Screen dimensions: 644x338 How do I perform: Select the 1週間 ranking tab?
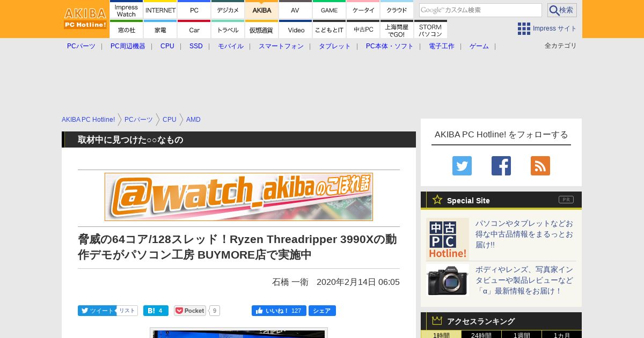(x=522, y=335)
